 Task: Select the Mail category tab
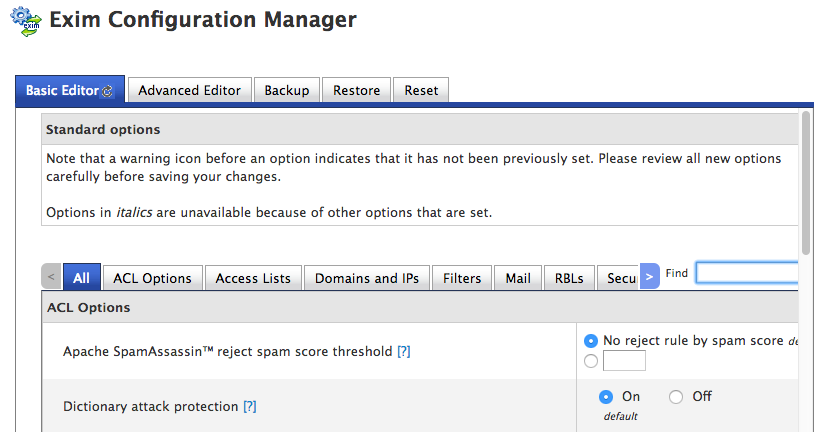pos(518,278)
